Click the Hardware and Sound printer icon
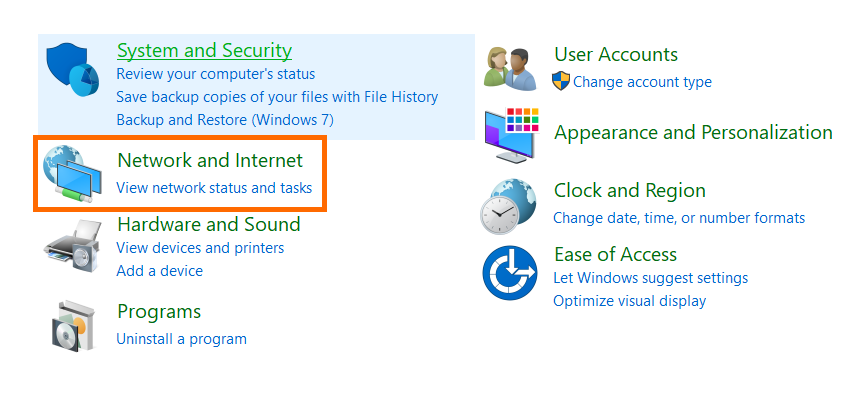Viewport: 844px width, 410px height. point(73,242)
